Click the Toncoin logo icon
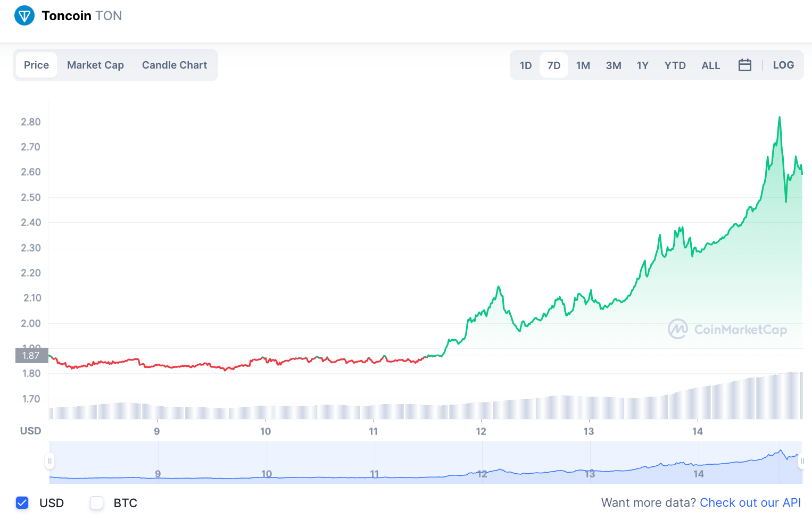Screen dimensions: 812x520 click(24, 15)
